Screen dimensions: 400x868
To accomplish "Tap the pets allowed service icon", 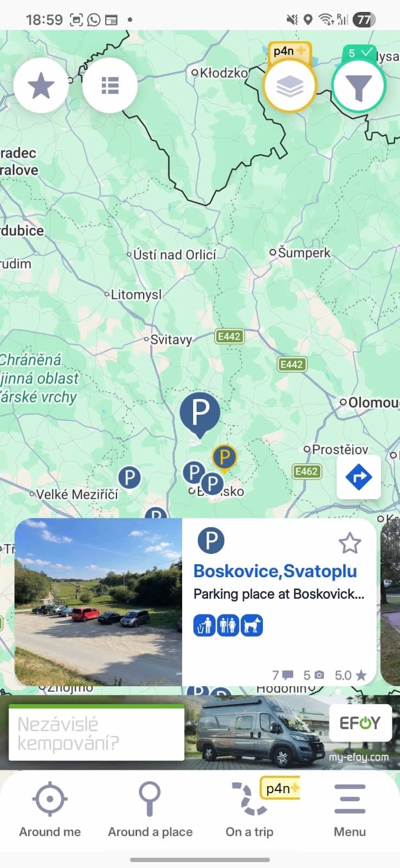I will (x=252, y=626).
